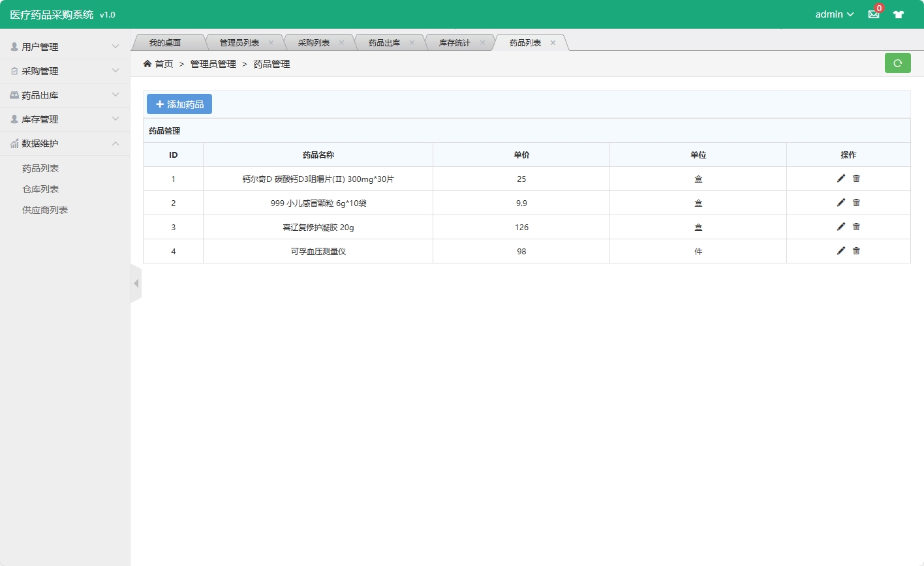Click the 添加药品 button
The height and width of the screenshot is (566, 924).
(x=179, y=104)
